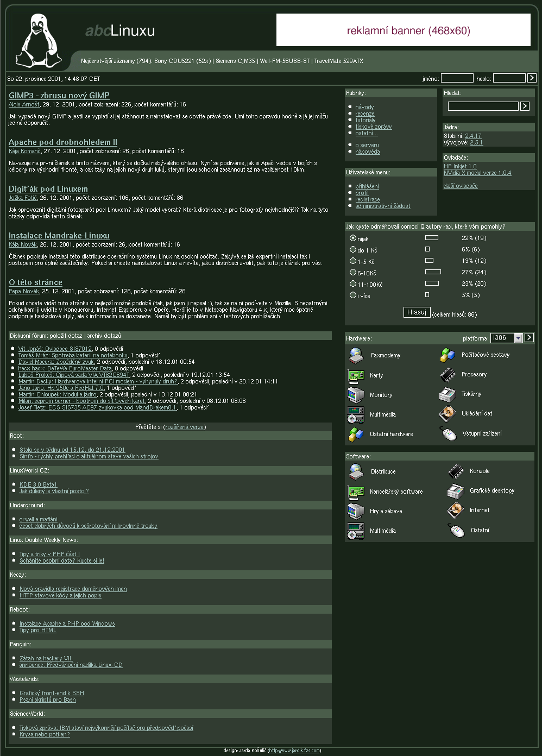Image resolution: width=542 pixels, height=756 pixels.
Task: Open designer link www.jardik.f2s.com
Action: 294,751
